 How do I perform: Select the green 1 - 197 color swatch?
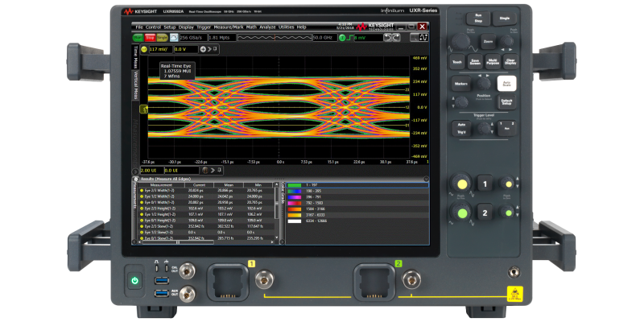pyautogui.click(x=295, y=185)
